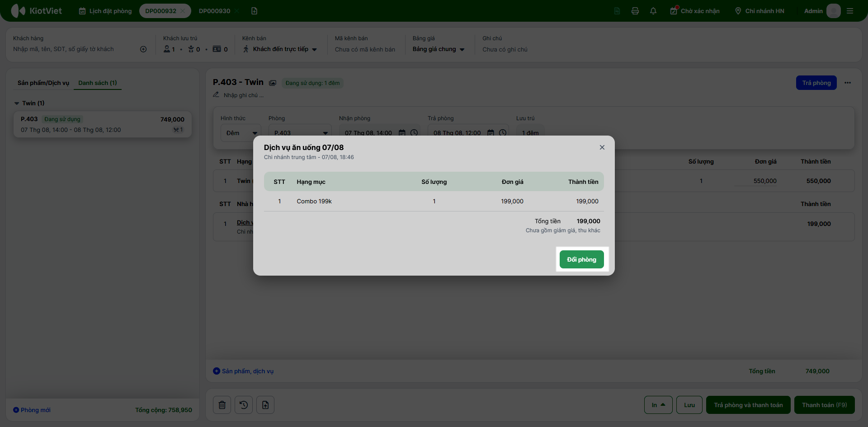Click the Đổi phòng button
This screenshot has height=427, width=868.
point(582,259)
